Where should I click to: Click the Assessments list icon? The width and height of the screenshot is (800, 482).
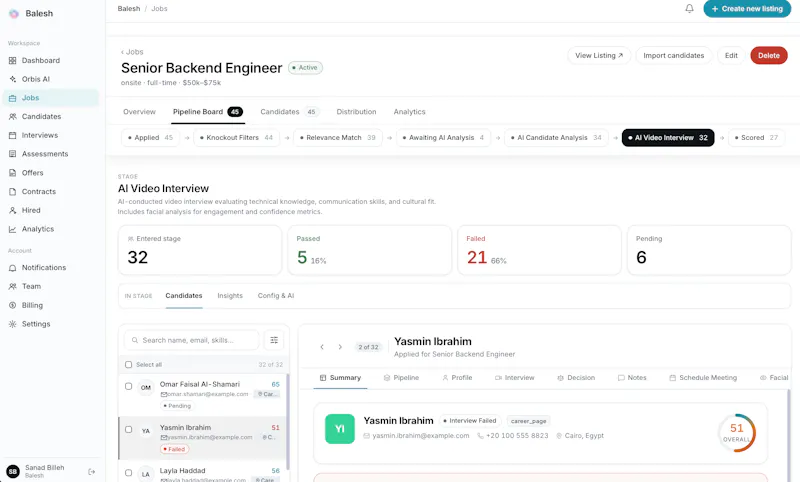[13, 154]
